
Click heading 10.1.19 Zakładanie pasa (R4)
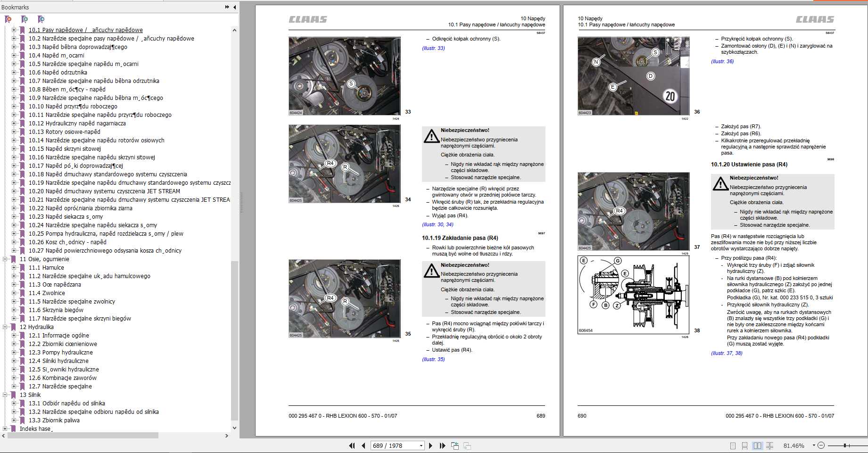click(x=460, y=238)
